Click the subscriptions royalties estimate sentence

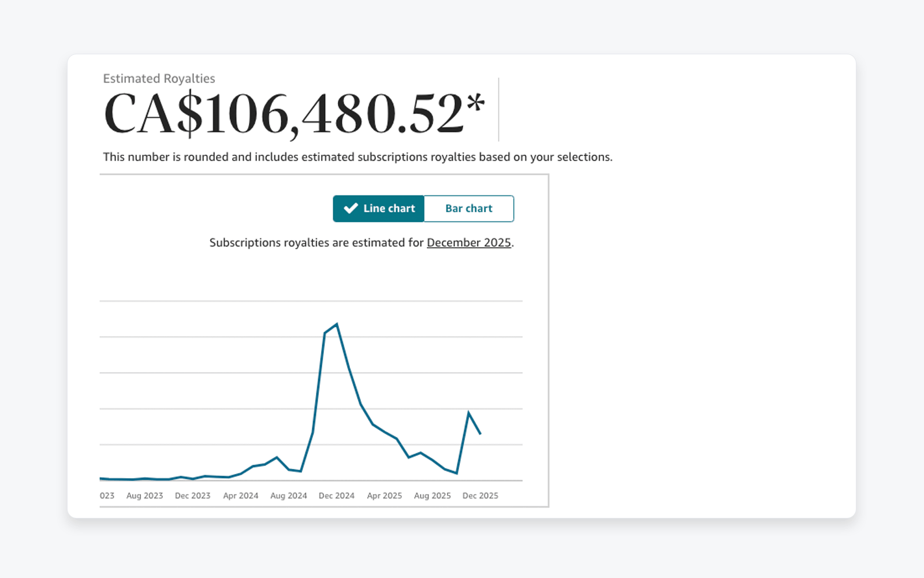(361, 243)
